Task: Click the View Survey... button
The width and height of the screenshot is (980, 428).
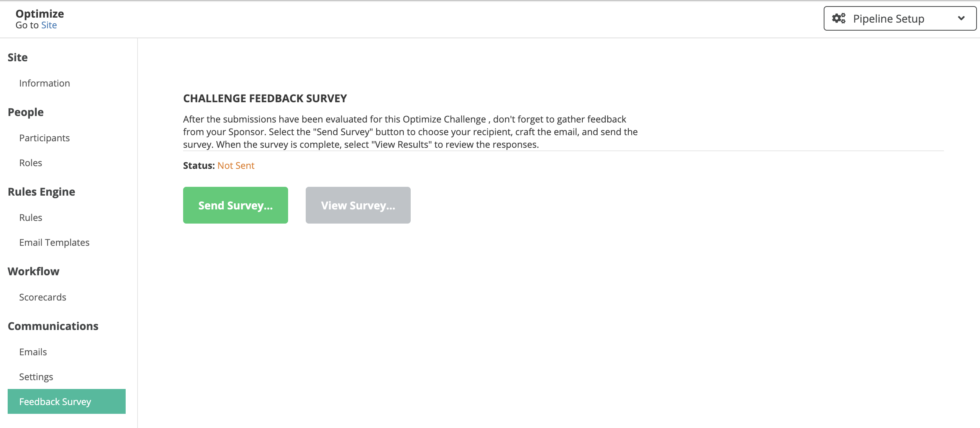Action: (x=358, y=205)
